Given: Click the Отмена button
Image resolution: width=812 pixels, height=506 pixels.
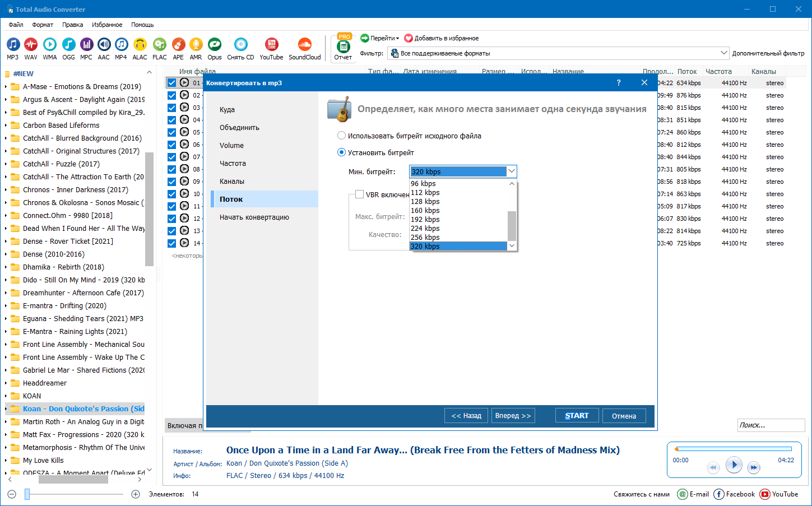Looking at the screenshot, I should (624, 416).
